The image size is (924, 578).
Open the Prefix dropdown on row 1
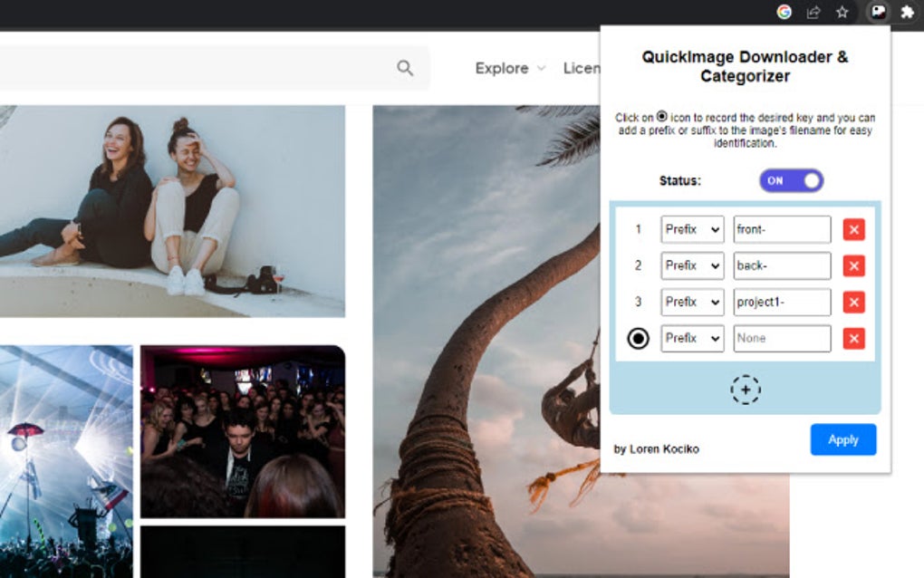pos(691,229)
